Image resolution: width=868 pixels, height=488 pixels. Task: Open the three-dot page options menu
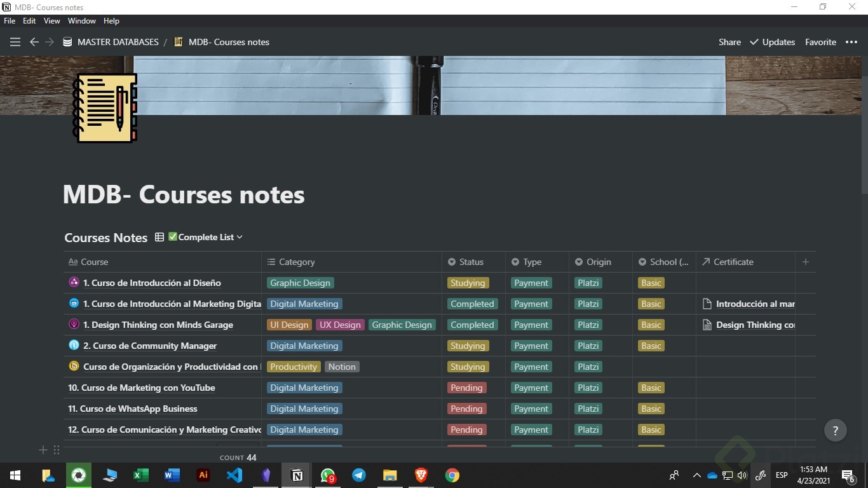coord(851,42)
